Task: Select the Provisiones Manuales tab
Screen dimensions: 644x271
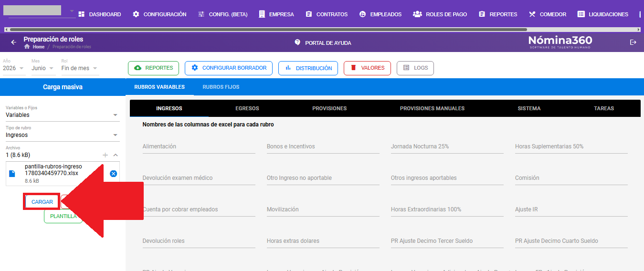Action: pos(432,108)
